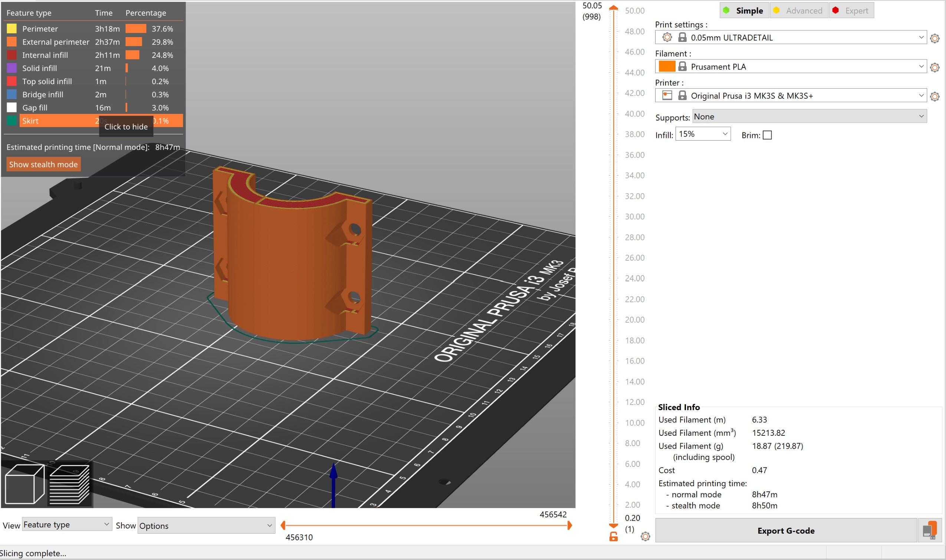
Task: Click the orange Prusament filament color swatch
Action: click(667, 66)
